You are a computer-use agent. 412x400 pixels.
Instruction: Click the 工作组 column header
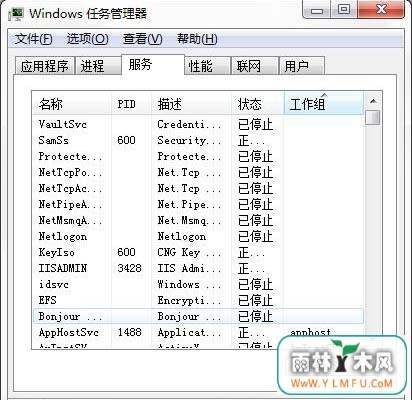coord(324,104)
